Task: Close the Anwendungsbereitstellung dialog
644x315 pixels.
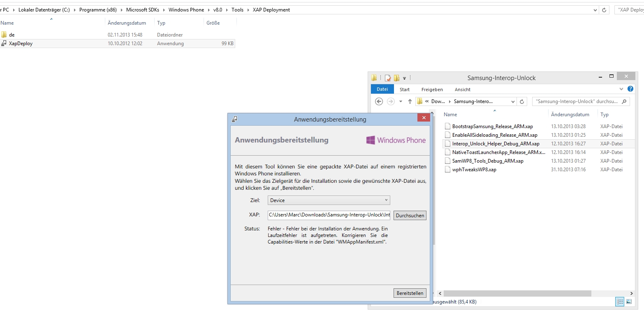Action: (x=424, y=118)
